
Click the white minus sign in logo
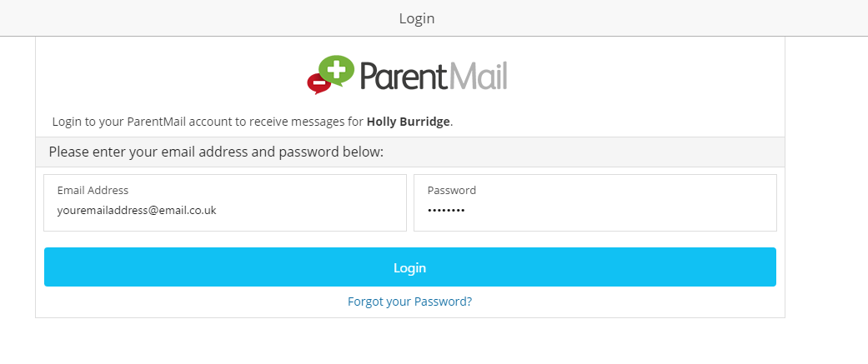click(x=317, y=82)
